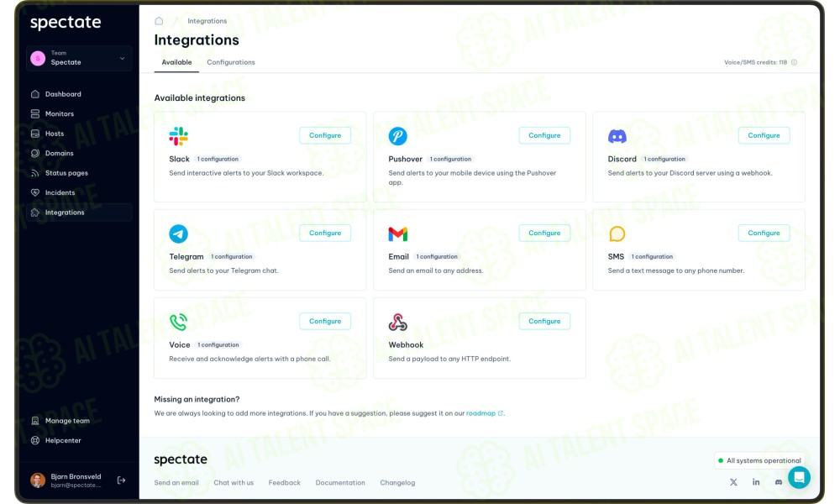Click the Discord icon in footer

[x=779, y=482]
